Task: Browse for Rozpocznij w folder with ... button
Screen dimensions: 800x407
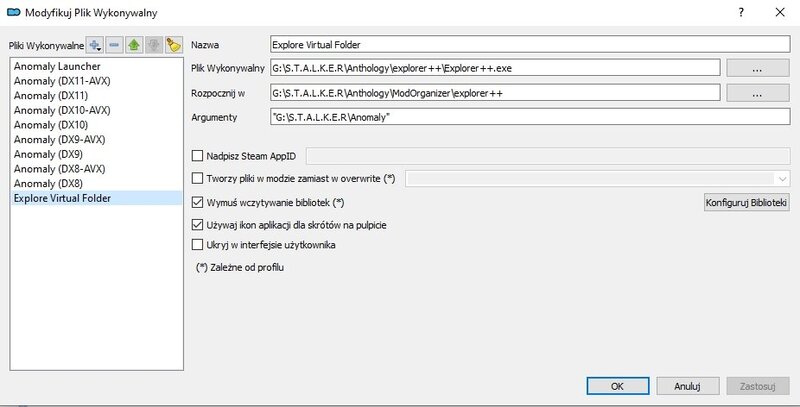Action: 758,93
